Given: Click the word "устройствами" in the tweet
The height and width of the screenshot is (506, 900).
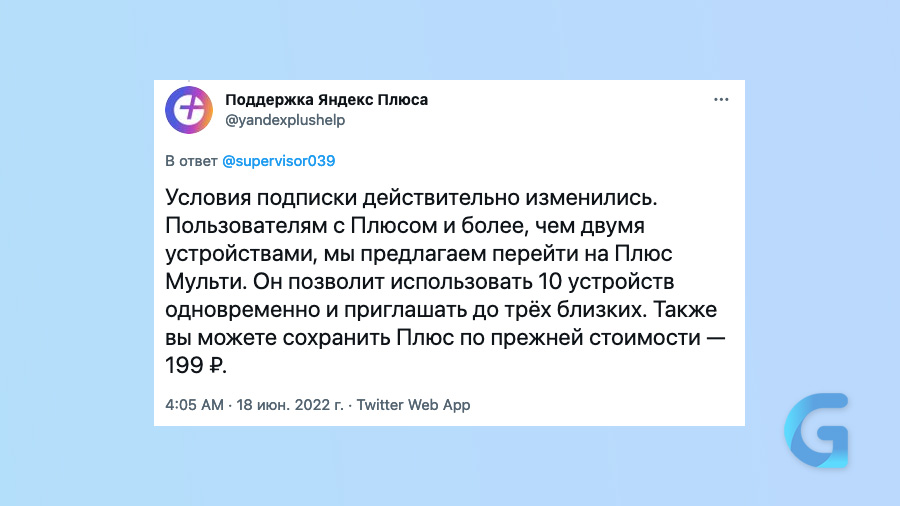Looking at the screenshot, I should click(x=240, y=254).
